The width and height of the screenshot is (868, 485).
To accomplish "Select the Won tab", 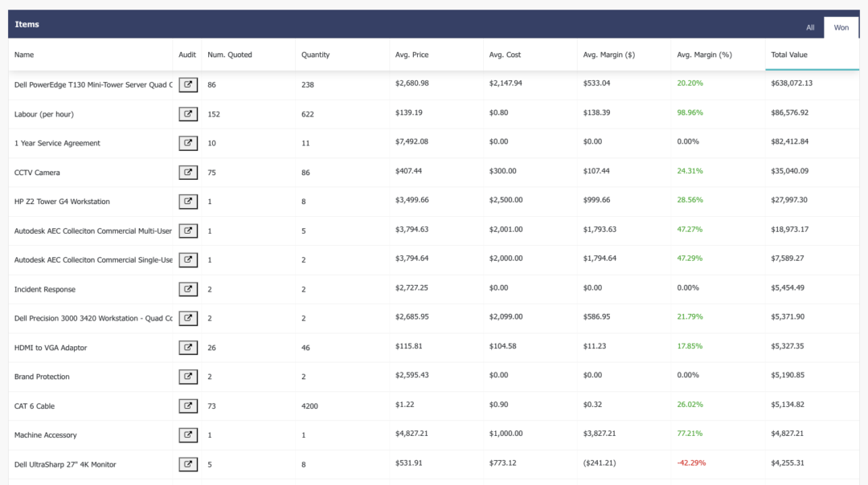I will click(841, 27).
